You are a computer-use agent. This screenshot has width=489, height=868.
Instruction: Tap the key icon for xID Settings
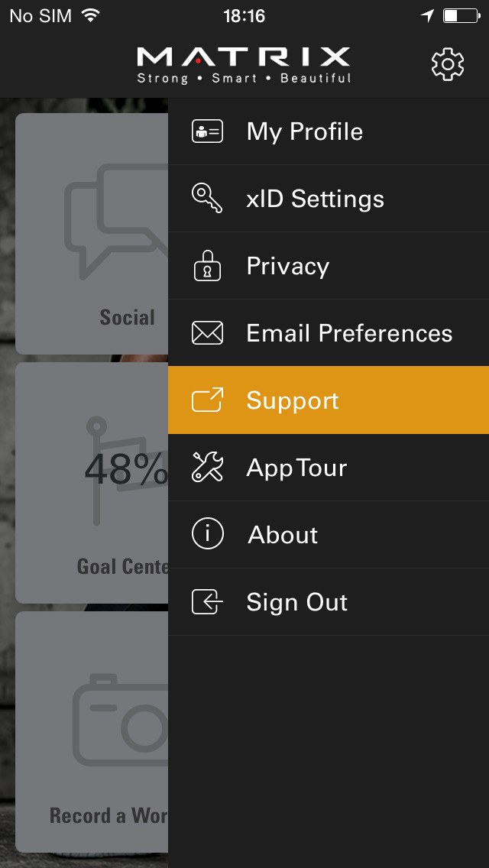(207, 199)
